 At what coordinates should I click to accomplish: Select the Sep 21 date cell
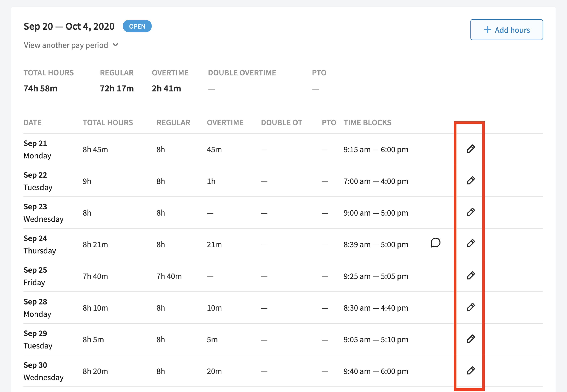[x=37, y=149]
